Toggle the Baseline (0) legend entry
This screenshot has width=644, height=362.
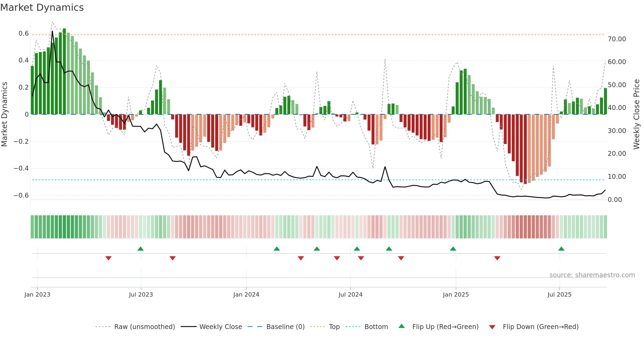pos(276,327)
